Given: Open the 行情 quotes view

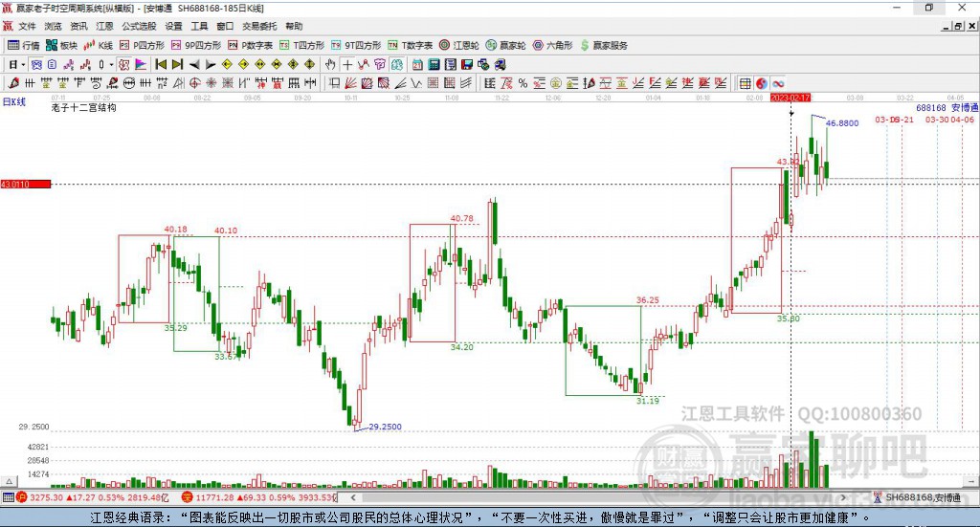Looking at the screenshot, I should coord(24,45).
